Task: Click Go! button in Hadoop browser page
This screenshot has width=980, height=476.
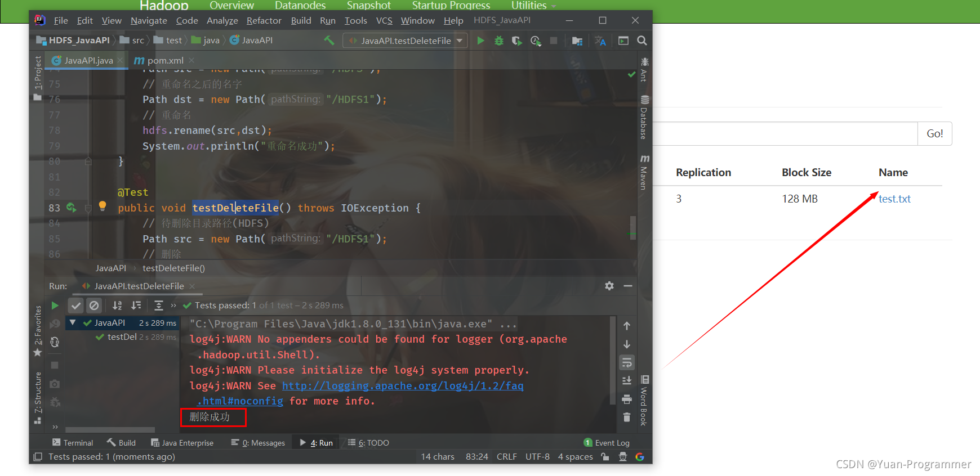Action: [935, 134]
